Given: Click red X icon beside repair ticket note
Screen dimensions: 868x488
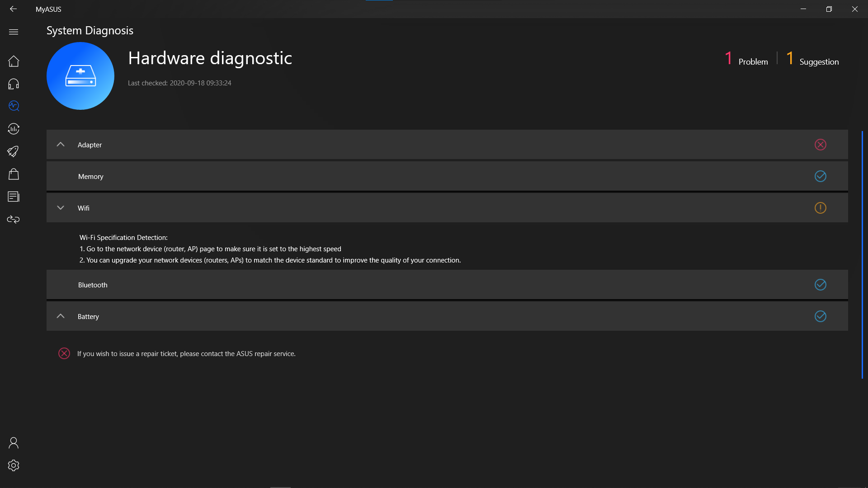Looking at the screenshot, I should coord(64,353).
